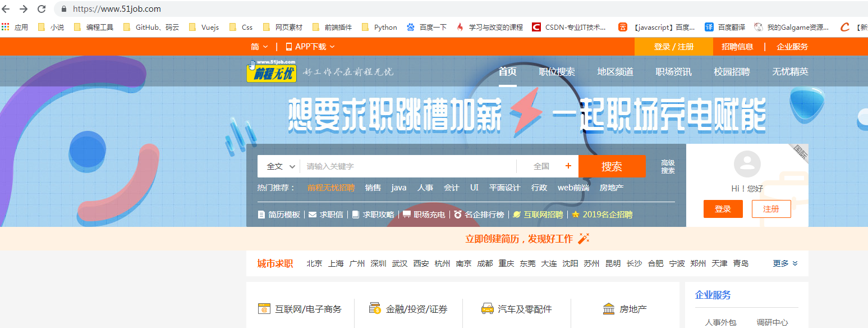Focus the 请输入关键字 search field
This screenshot has height=328, width=868.
(x=408, y=166)
